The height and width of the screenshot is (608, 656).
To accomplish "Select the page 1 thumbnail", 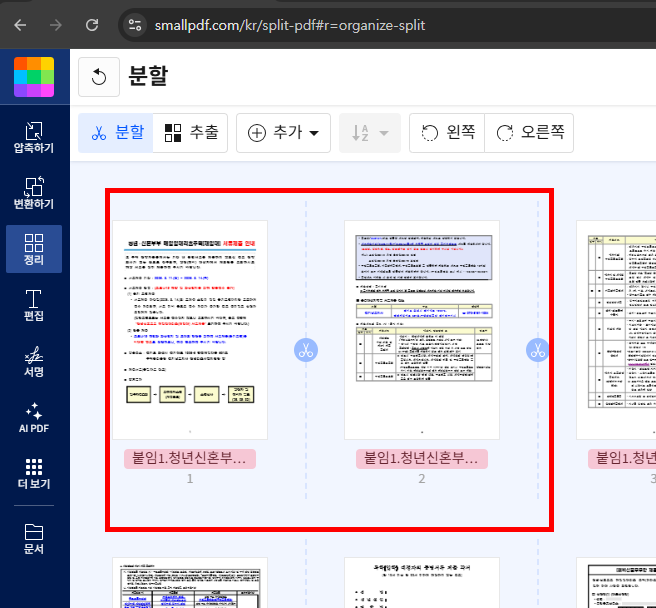I will tap(190, 330).
